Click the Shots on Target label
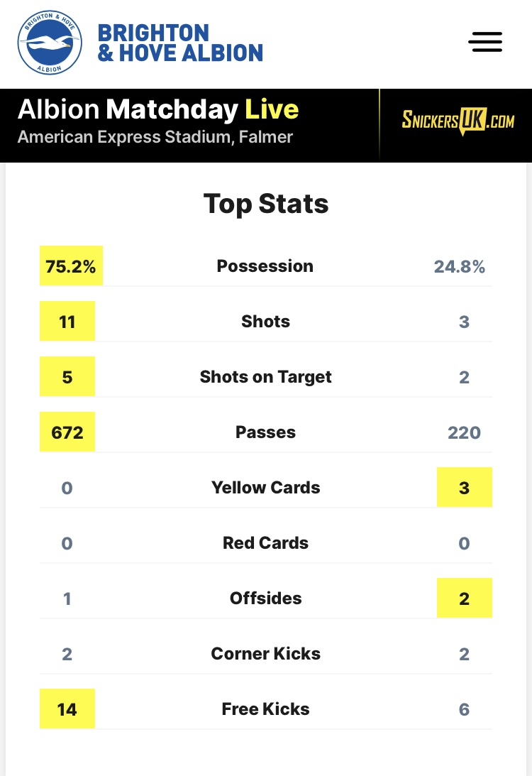This screenshot has width=532, height=776. [x=265, y=377]
